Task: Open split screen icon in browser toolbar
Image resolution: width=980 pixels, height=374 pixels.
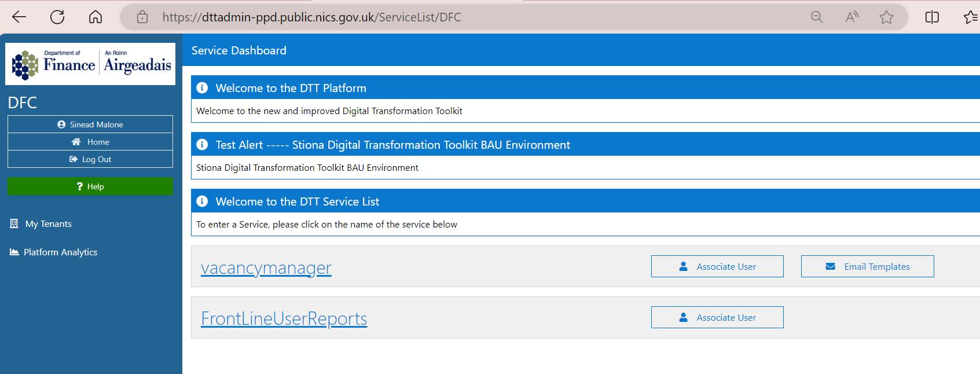Action: click(x=932, y=17)
